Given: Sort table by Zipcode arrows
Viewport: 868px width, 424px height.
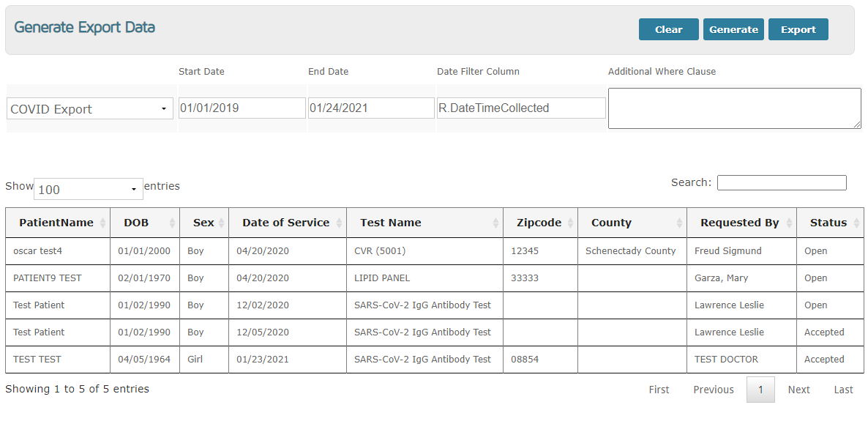Looking at the screenshot, I should pos(570,223).
